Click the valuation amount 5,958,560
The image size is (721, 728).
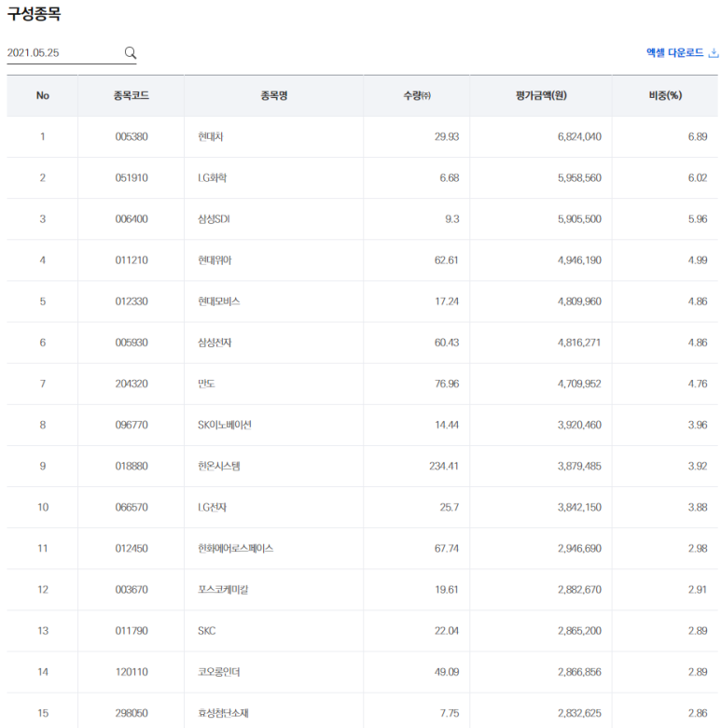[579, 178]
